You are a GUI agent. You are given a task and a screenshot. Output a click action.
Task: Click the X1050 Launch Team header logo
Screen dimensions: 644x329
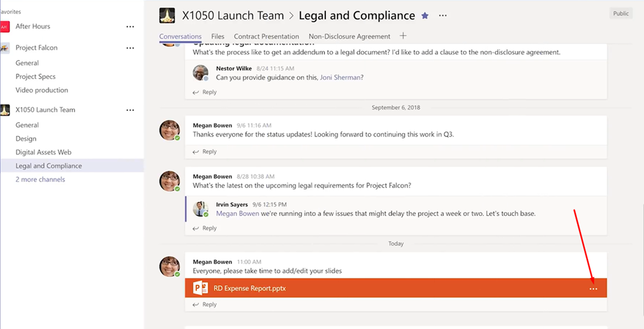click(x=167, y=15)
